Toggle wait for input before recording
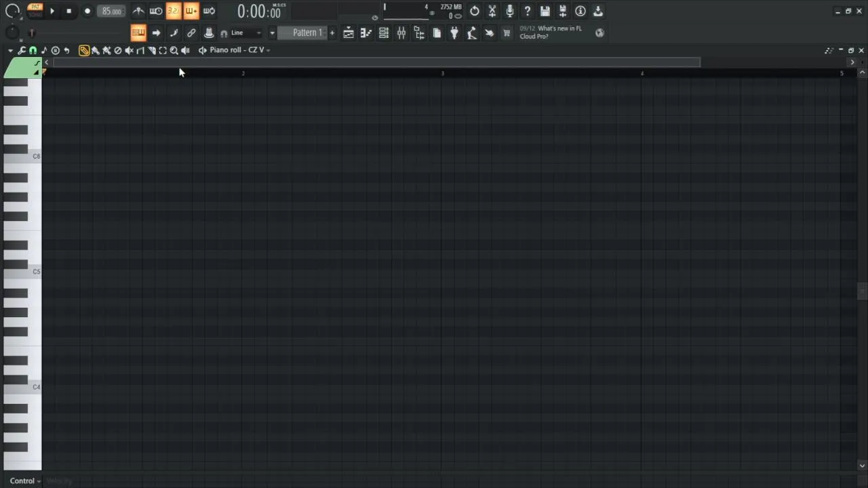Viewport: 868px width, 488px height. pos(156,11)
